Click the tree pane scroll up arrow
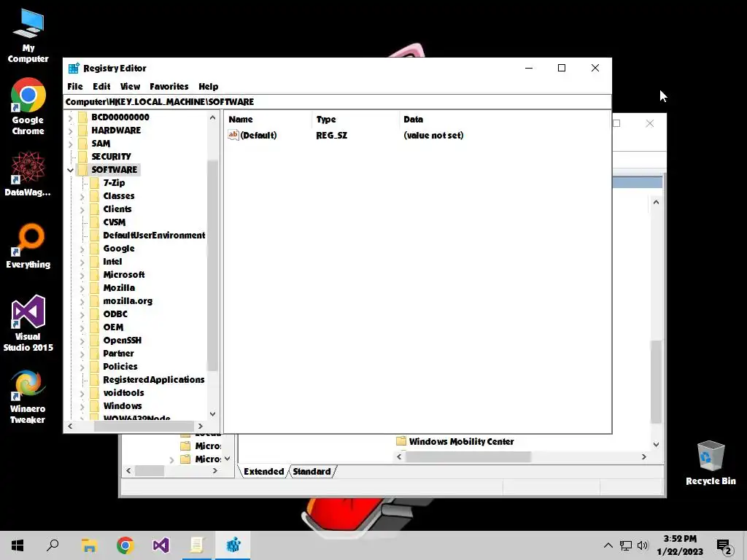Screen dimensions: 747x560 coord(212,117)
